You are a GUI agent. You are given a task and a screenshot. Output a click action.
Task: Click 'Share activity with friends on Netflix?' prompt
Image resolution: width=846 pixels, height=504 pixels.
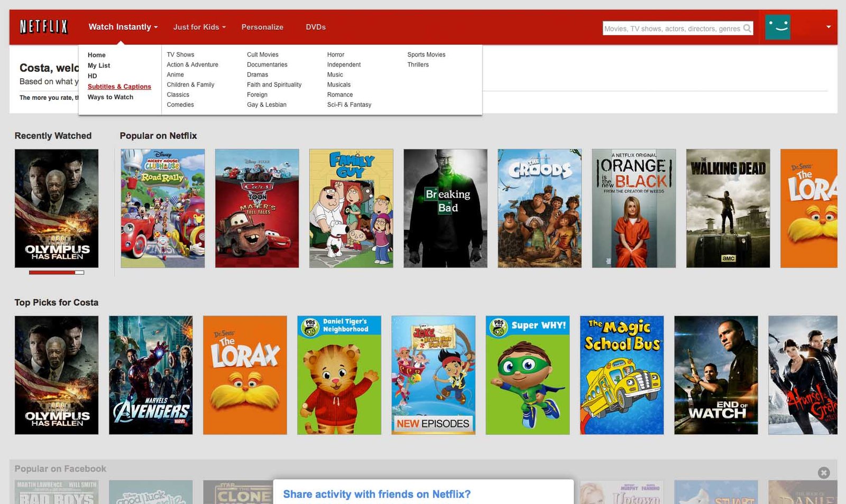pyautogui.click(x=376, y=494)
